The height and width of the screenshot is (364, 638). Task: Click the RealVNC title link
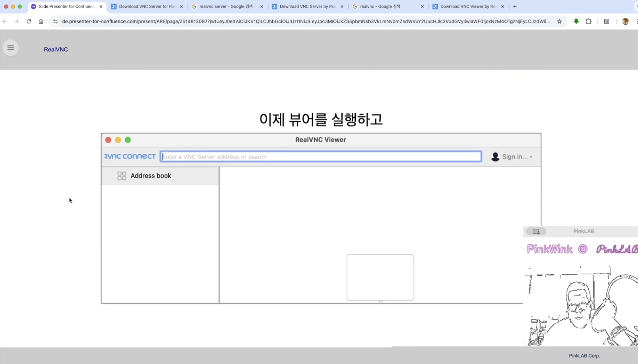pyautogui.click(x=56, y=50)
